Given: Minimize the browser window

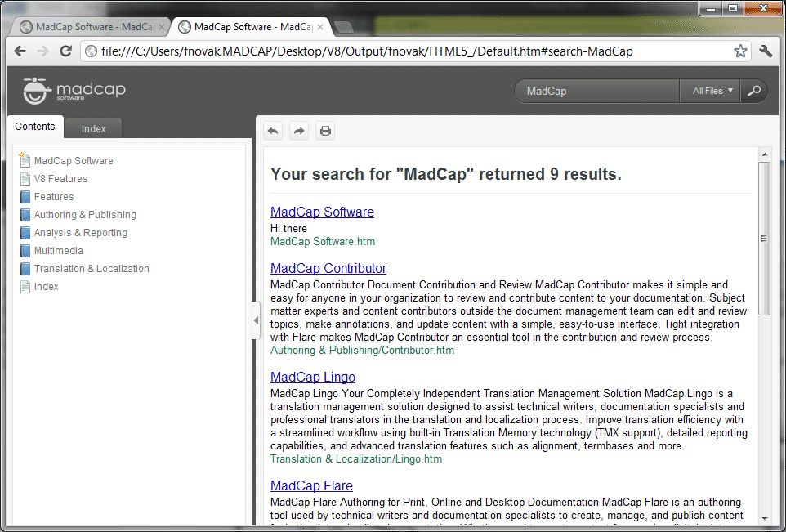Looking at the screenshot, I should pyautogui.click(x=710, y=8).
